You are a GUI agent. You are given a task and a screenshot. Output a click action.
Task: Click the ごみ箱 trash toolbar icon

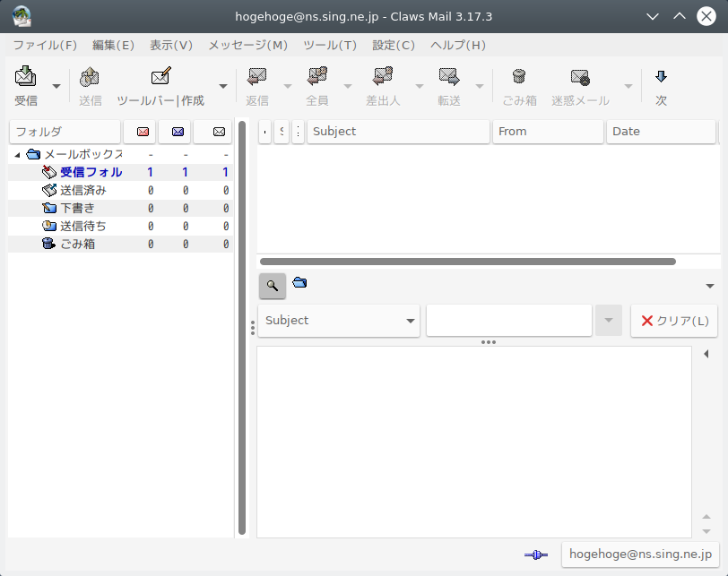[x=519, y=77]
